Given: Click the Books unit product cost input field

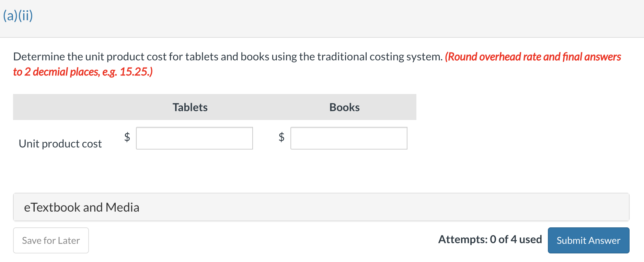Looking at the screenshot, I should pos(348,138).
